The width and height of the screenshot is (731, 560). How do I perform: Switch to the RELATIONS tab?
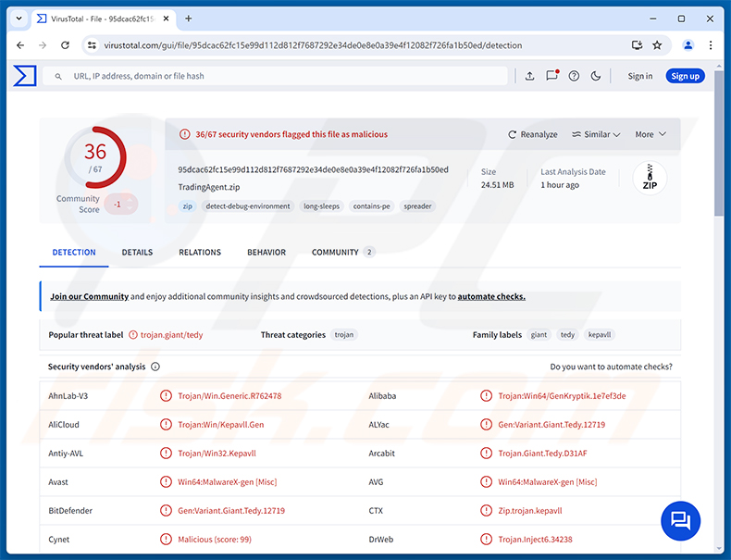coord(200,253)
